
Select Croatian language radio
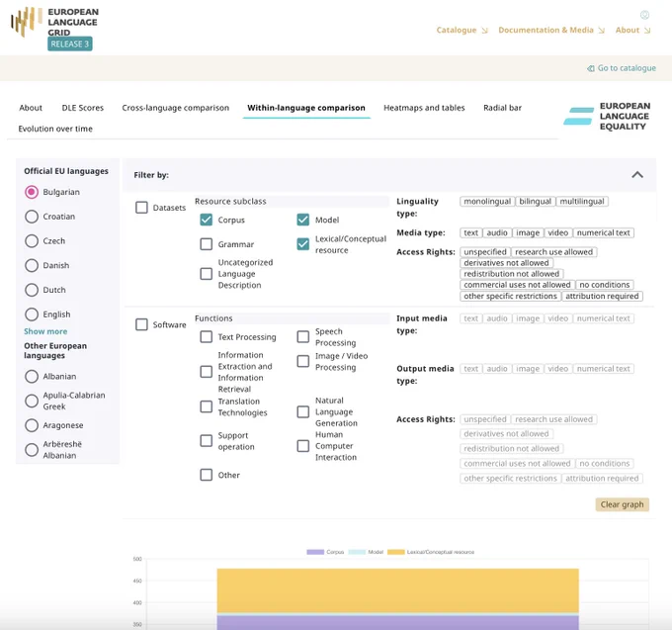(32, 217)
